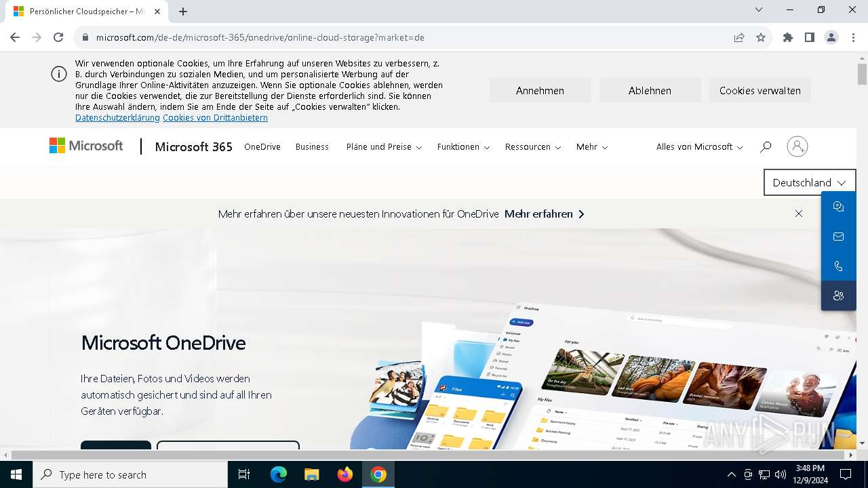Select the Persönlicher Cloudspeicher browser tab
868x488 pixels.
tap(86, 12)
